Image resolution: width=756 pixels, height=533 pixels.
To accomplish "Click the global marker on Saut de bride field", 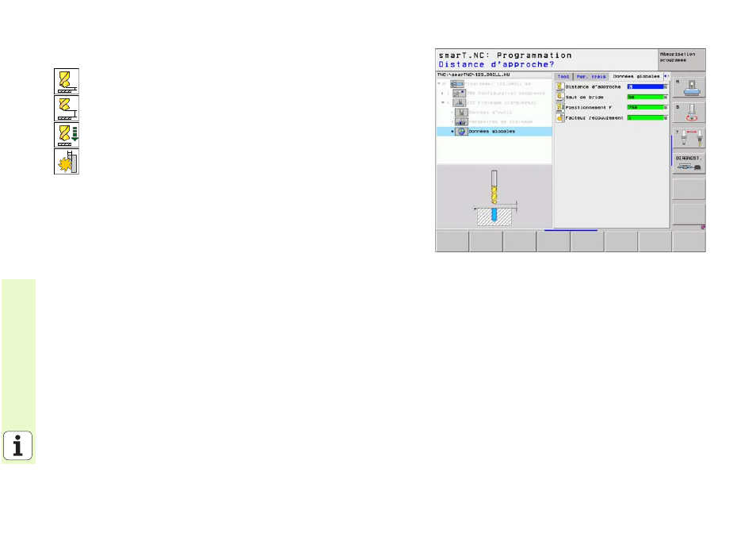I will (x=666, y=97).
